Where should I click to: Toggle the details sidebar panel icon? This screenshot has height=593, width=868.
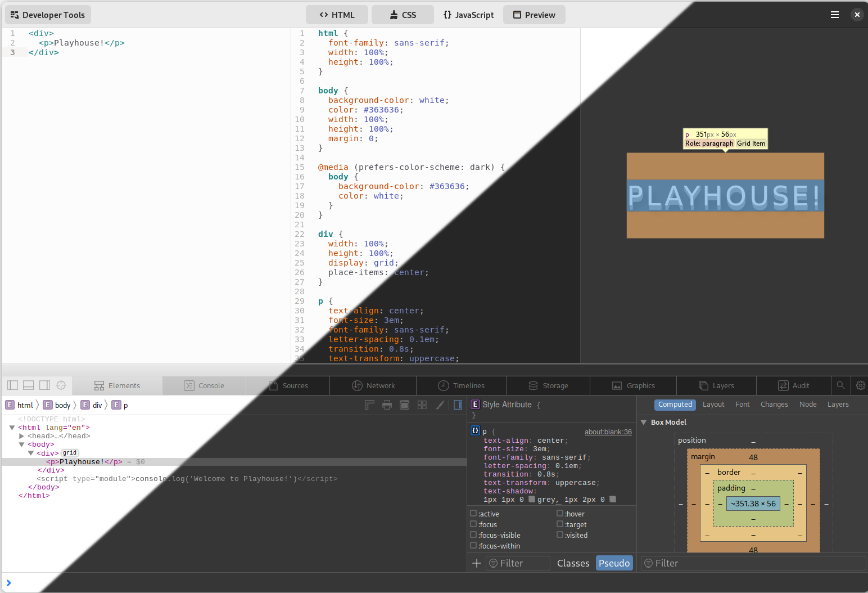(458, 405)
